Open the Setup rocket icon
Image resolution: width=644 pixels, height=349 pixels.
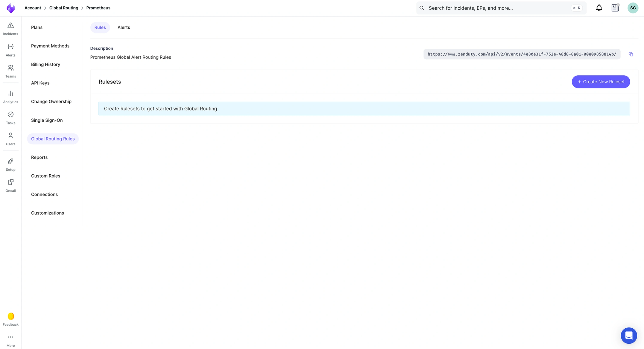11,164
